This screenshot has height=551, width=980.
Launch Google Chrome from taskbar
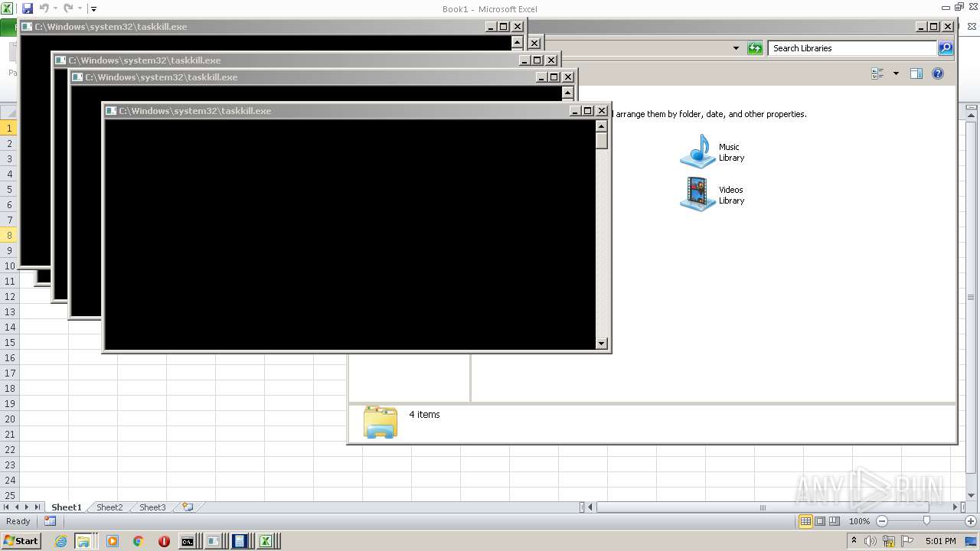pyautogui.click(x=138, y=541)
